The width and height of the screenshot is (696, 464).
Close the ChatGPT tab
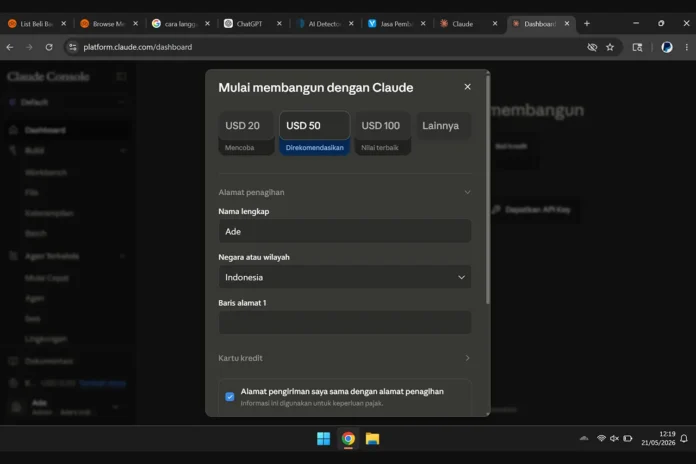click(x=279, y=24)
